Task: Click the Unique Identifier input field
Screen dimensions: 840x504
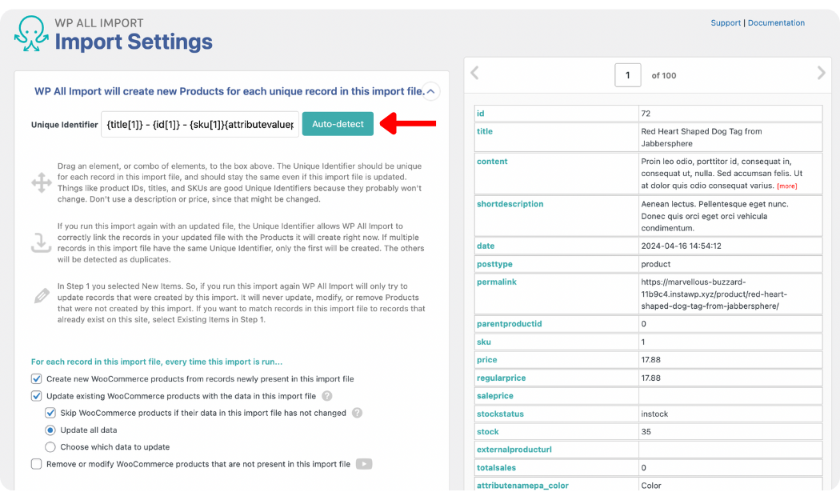Action: (200, 124)
